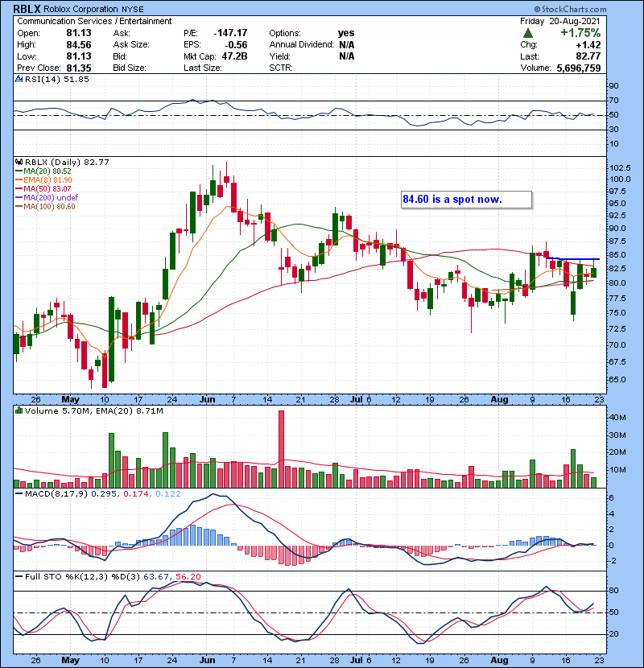The width and height of the screenshot is (644, 668).
Task: Click Communication Services / Entertainment sector text
Action: click(94, 21)
